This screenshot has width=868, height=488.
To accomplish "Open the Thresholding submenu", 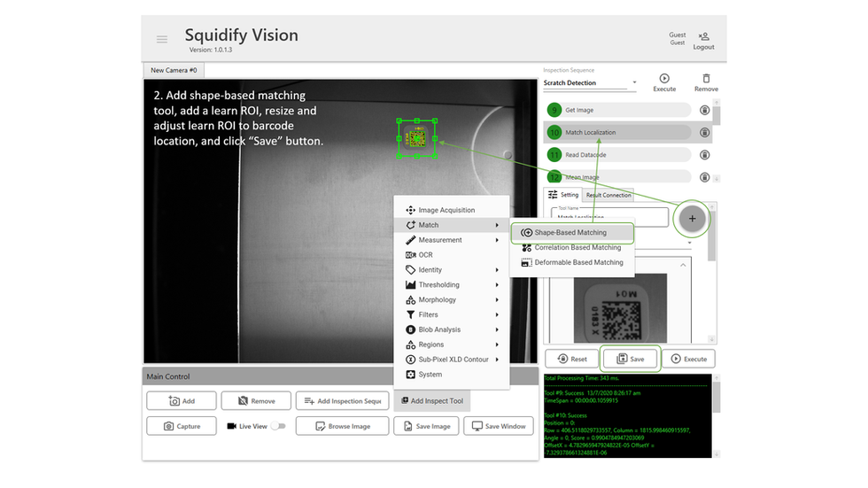I will (451, 285).
